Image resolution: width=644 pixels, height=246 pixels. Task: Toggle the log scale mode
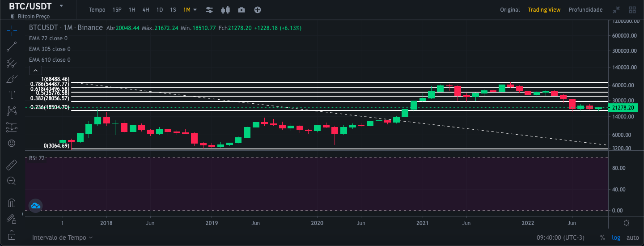pos(616,238)
